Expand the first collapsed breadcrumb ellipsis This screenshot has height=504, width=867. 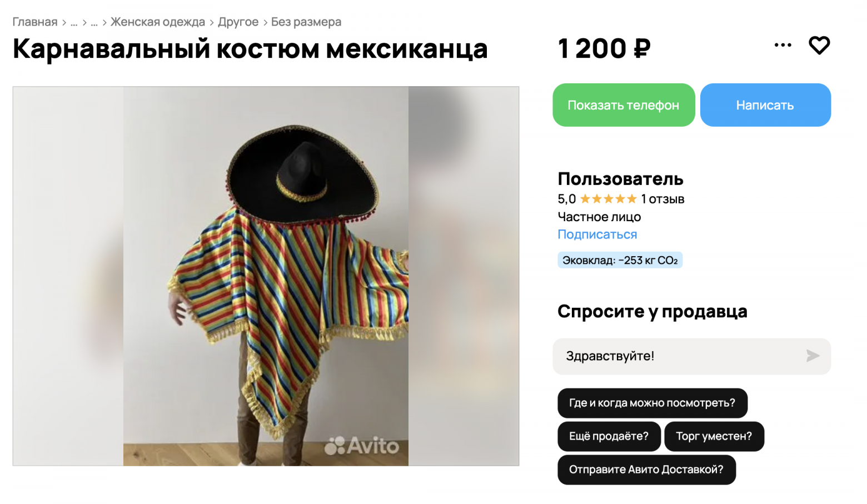74,22
